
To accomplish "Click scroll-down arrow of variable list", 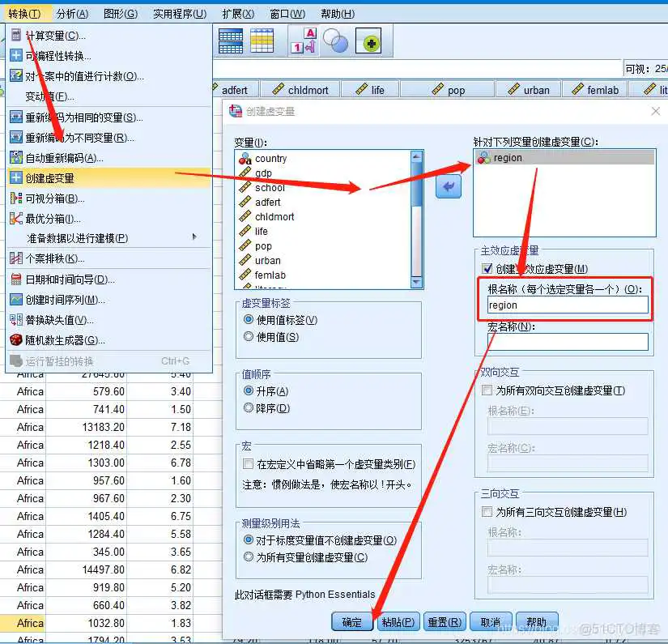I will coord(416,282).
